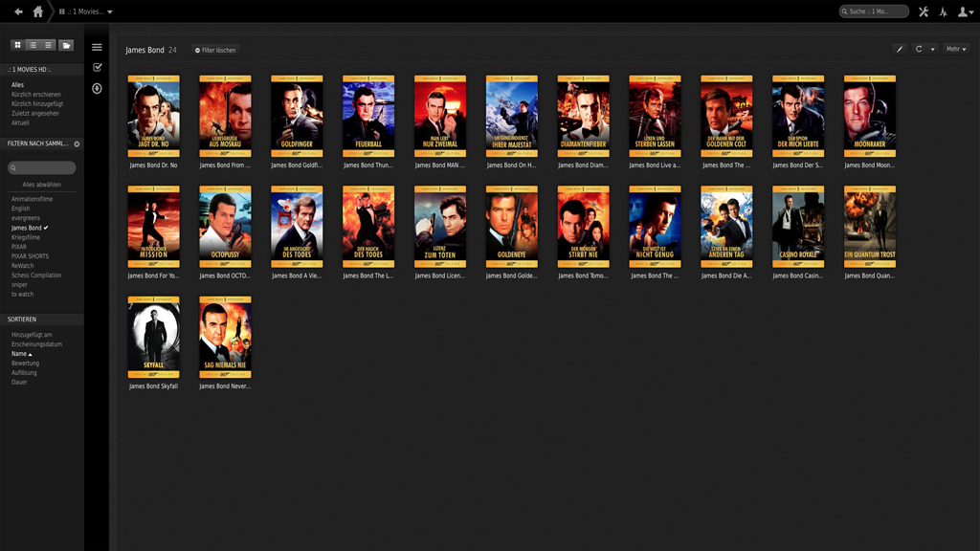Toggle the to watch collection filter

[23, 295]
